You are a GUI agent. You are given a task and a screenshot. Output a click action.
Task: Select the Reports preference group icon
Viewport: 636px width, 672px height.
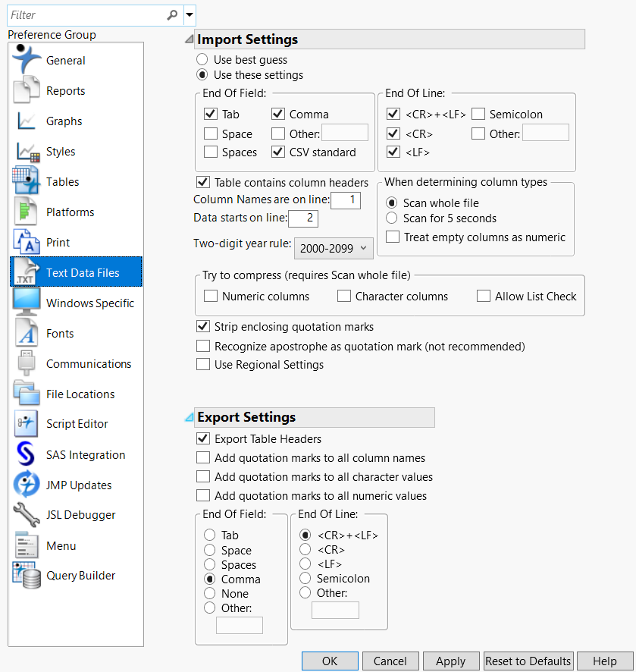click(x=27, y=90)
